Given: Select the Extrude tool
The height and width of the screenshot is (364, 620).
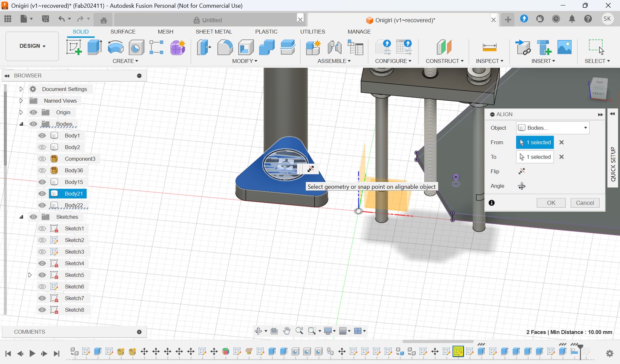Looking at the screenshot, I should [95, 47].
